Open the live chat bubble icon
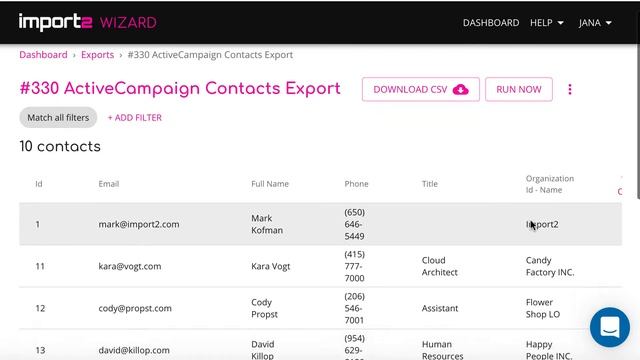 tap(609, 327)
